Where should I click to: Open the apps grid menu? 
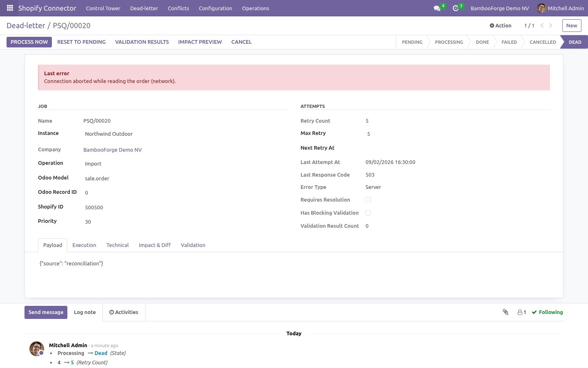click(10, 8)
